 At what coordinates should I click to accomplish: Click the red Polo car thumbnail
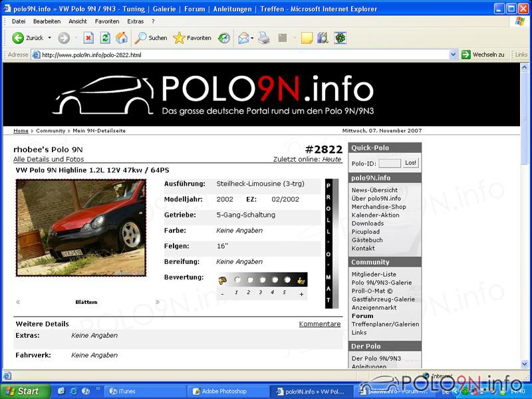pyautogui.click(x=81, y=227)
